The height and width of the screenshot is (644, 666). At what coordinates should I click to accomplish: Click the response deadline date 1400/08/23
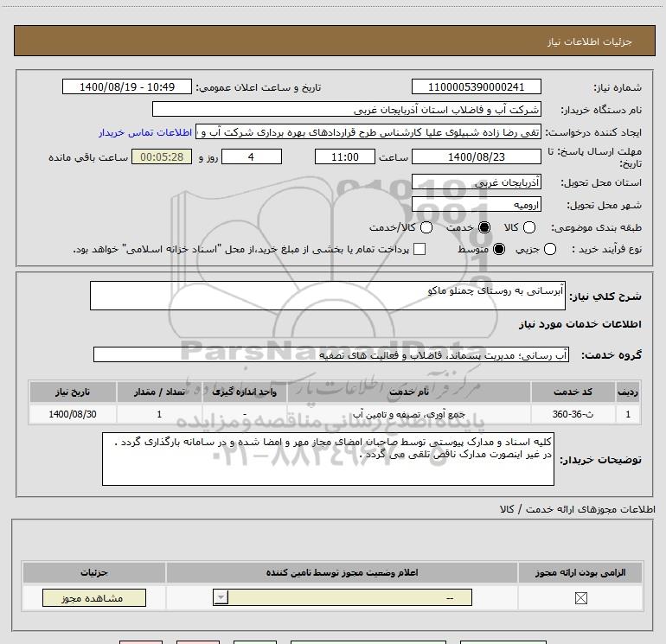pos(476,156)
